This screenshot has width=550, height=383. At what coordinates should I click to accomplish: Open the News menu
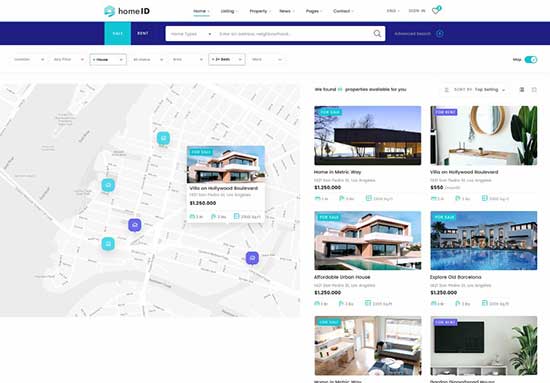[x=287, y=11]
